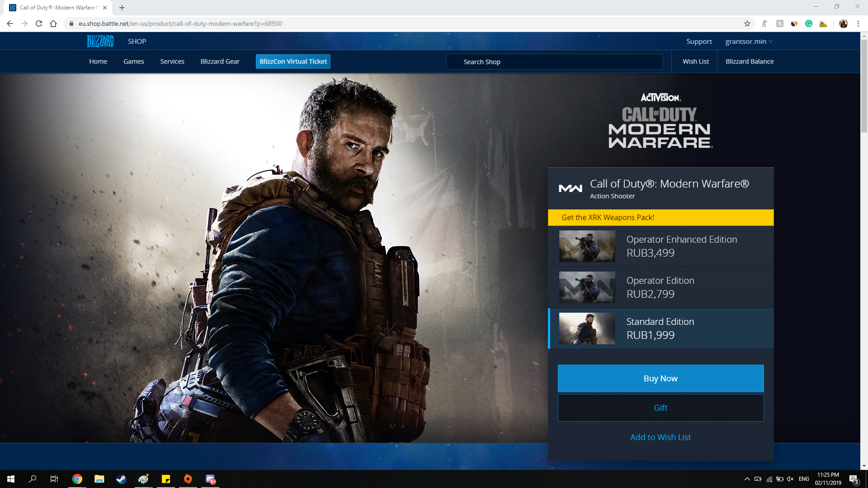This screenshot has width=868, height=488.
Task: Bookmark this page with the star
Action: click(x=747, y=23)
